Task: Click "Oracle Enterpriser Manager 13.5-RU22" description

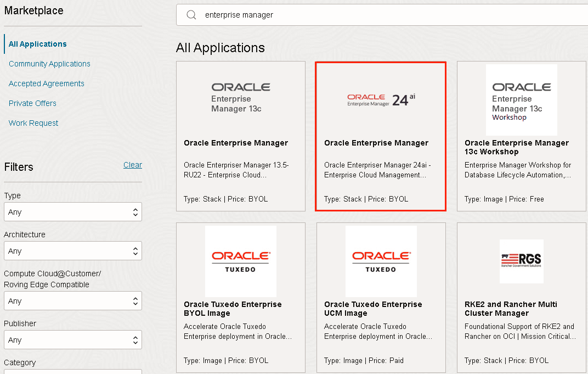Action: pyautogui.click(x=236, y=170)
